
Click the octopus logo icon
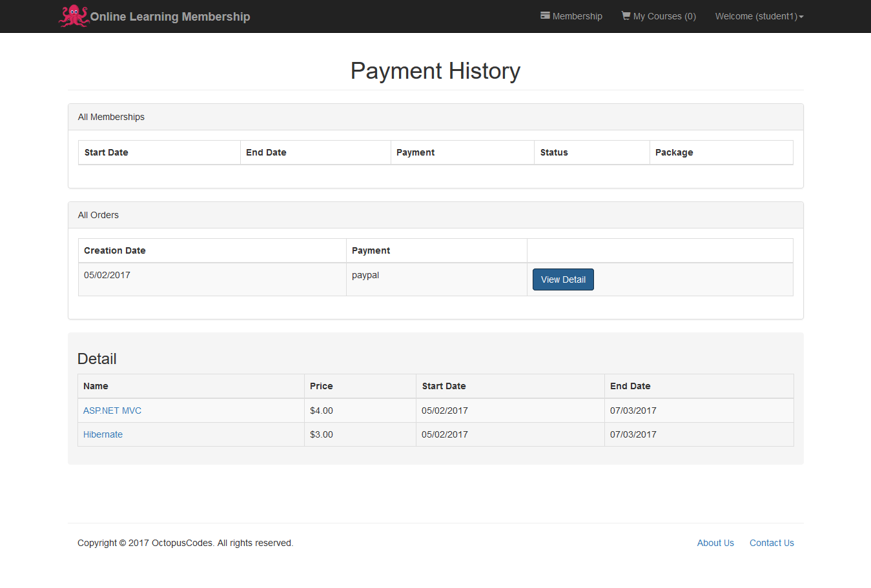click(73, 16)
